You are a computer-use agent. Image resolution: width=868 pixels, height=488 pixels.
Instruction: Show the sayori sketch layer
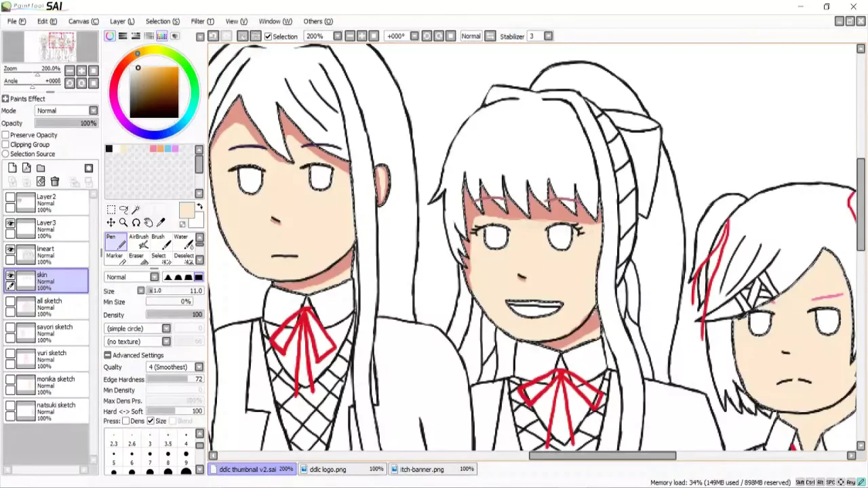pyautogui.click(x=10, y=327)
